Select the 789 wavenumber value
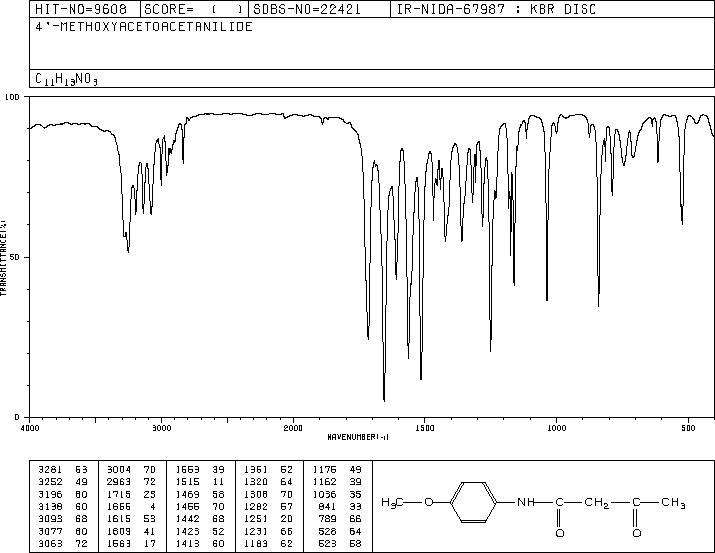715x553 pixels. (327, 519)
